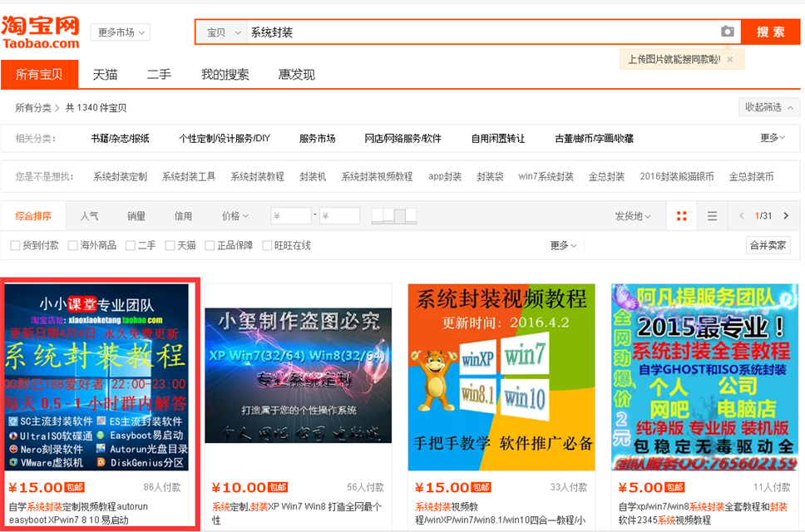
Task: Close the upload image tooltip
Action: point(729,60)
